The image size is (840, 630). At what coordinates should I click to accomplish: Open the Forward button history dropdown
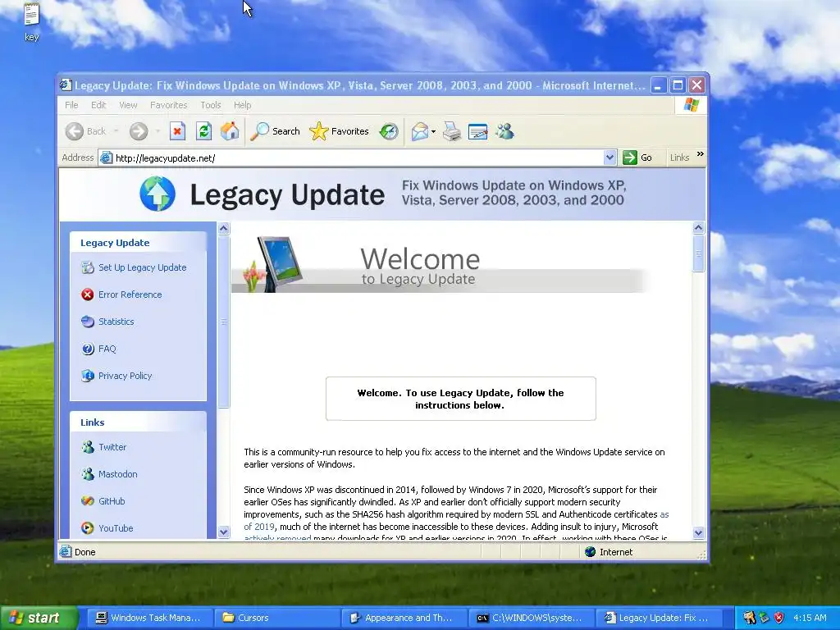click(x=157, y=131)
